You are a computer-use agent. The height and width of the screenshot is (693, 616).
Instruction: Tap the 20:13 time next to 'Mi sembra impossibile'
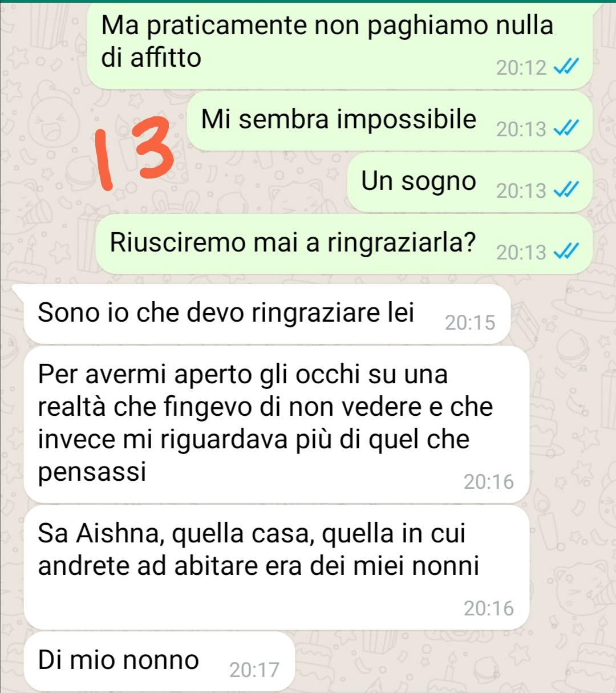coord(521,130)
